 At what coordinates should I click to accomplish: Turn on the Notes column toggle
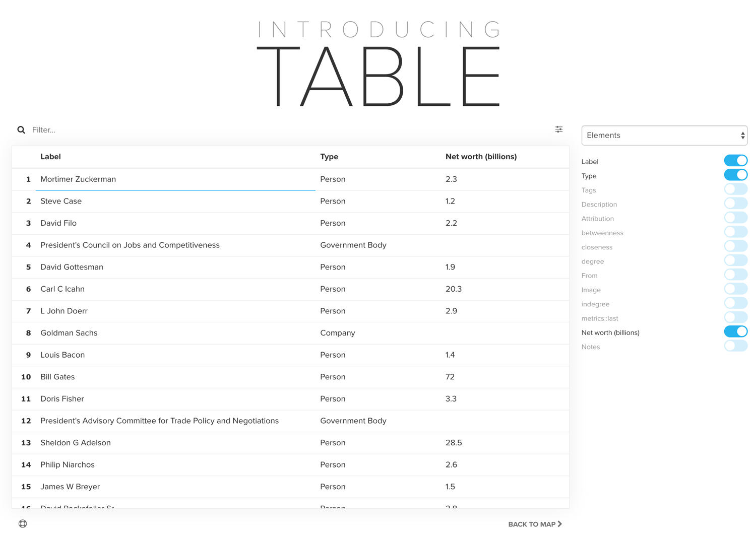tap(735, 346)
